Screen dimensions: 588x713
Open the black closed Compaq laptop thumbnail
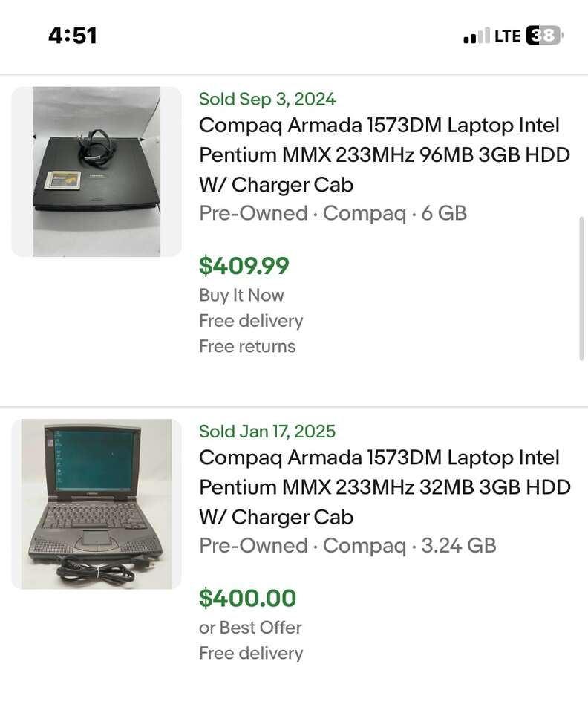[x=97, y=172]
